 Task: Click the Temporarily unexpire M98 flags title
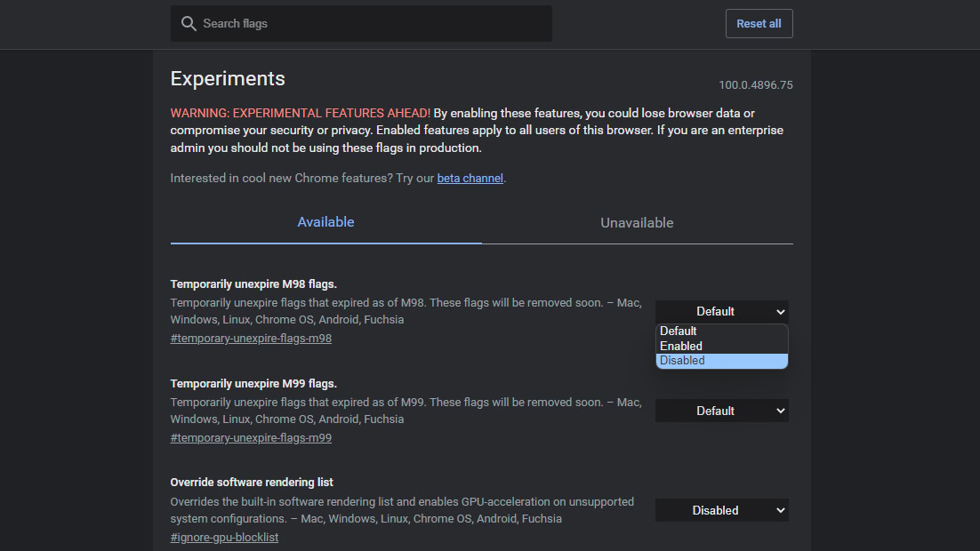[x=253, y=284]
